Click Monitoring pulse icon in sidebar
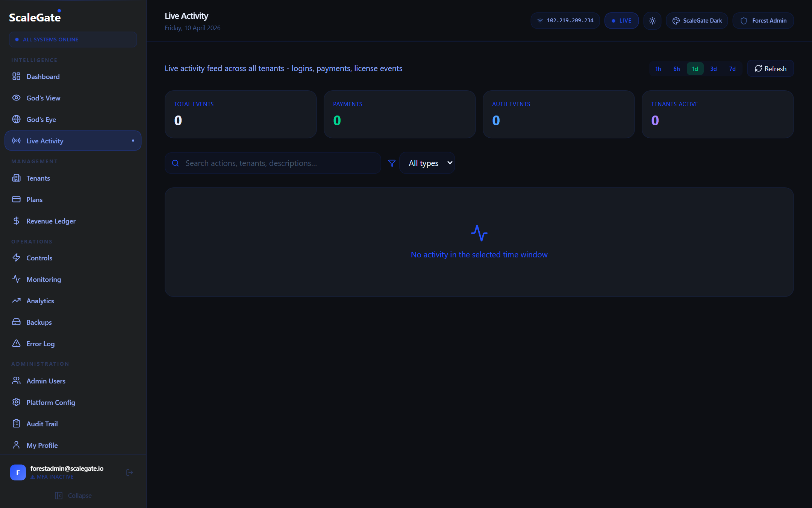 [x=16, y=279]
